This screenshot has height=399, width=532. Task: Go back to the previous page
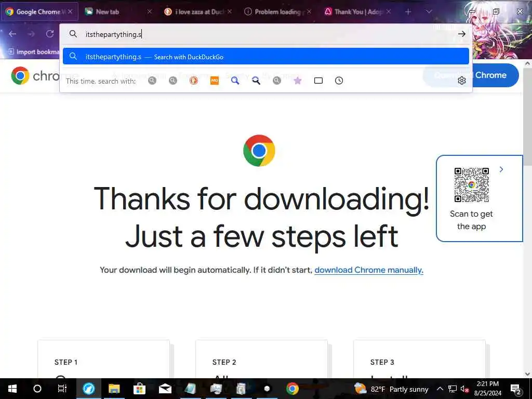(12, 34)
